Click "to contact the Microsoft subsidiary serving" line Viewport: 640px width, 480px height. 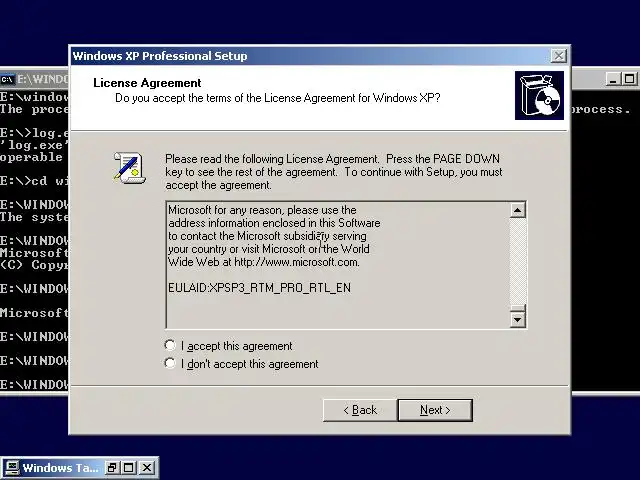(267, 236)
